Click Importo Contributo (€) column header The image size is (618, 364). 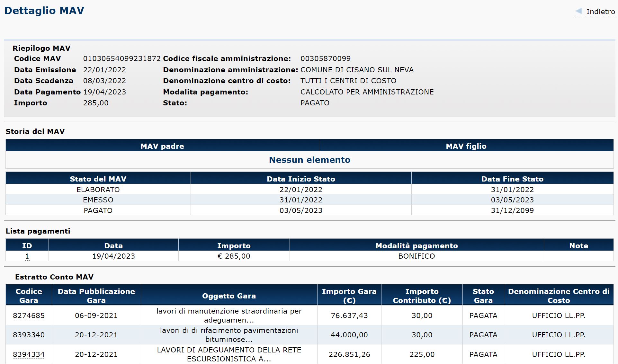[422, 296]
